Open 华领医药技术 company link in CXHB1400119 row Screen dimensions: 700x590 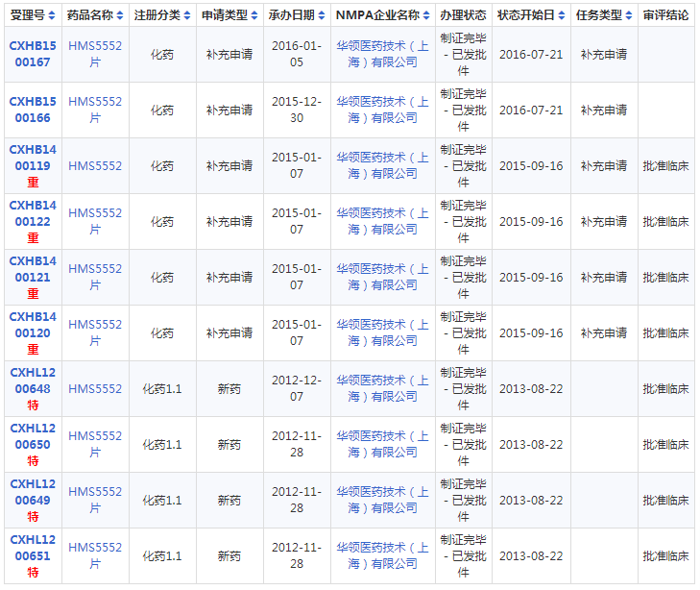point(382,165)
